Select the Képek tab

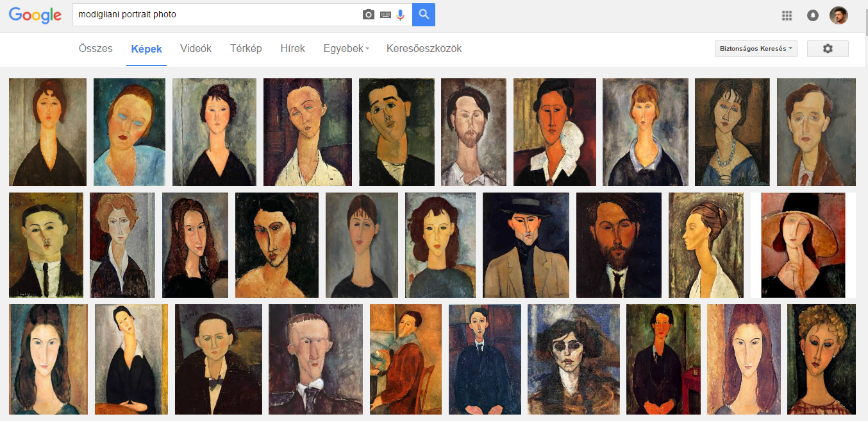coord(147,49)
